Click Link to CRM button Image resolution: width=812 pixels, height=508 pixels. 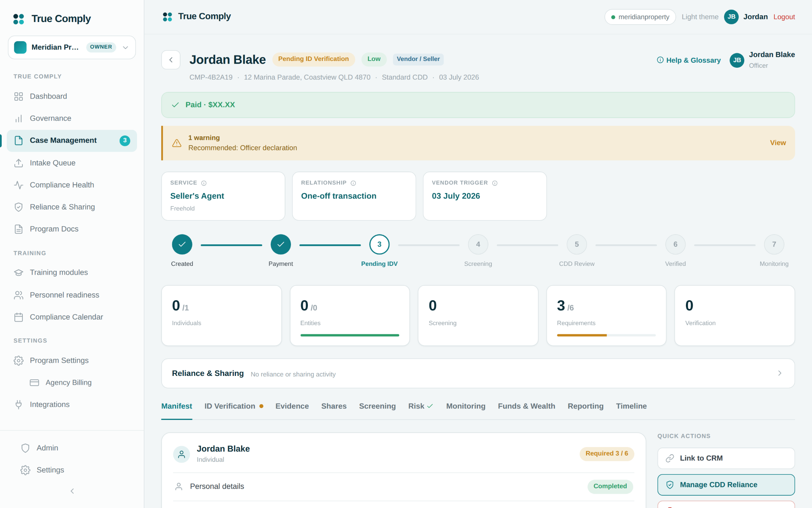point(726,458)
